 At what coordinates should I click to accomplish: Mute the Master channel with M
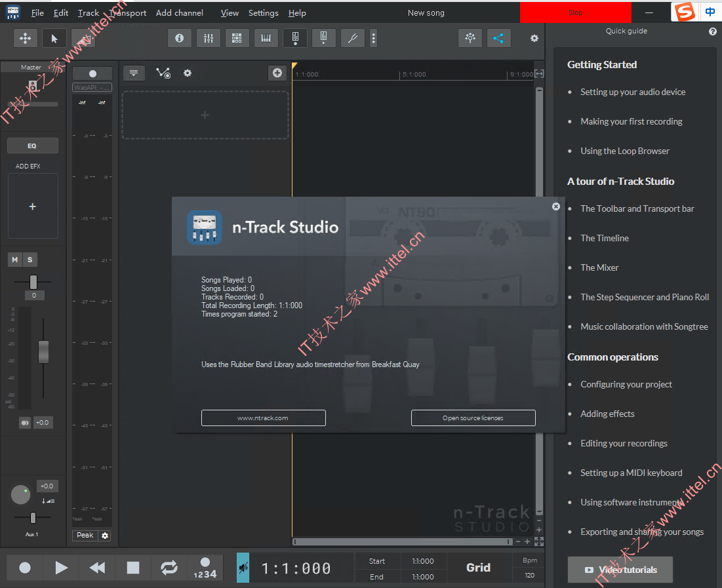pyautogui.click(x=14, y=260)
